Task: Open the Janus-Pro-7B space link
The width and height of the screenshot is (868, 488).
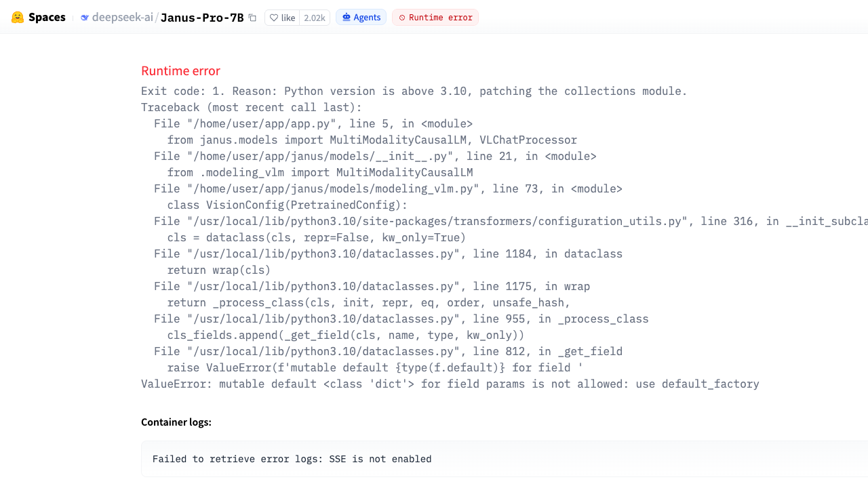Action: [202, 18]
